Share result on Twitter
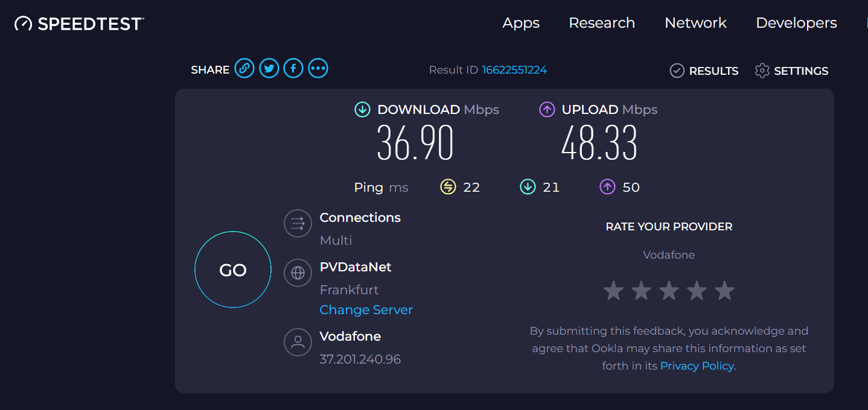 [269, 69]
